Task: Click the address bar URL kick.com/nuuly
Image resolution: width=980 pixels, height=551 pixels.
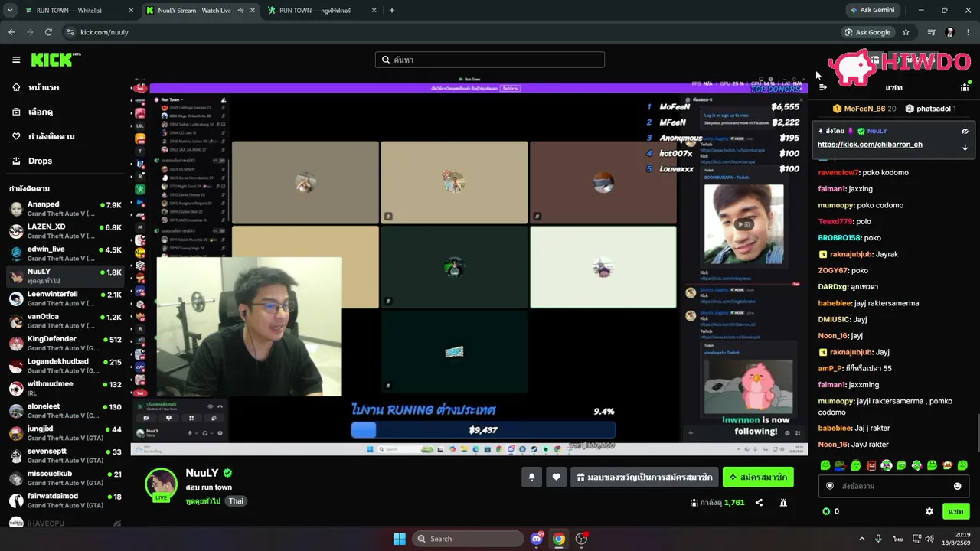Action: pos(104,32)
